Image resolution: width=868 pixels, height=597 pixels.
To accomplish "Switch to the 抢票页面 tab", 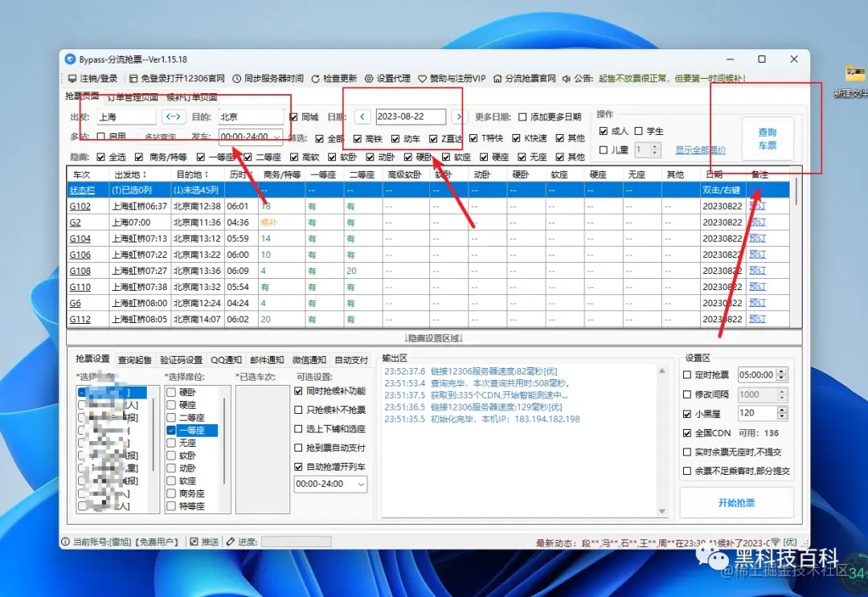I will click(82, 96).
